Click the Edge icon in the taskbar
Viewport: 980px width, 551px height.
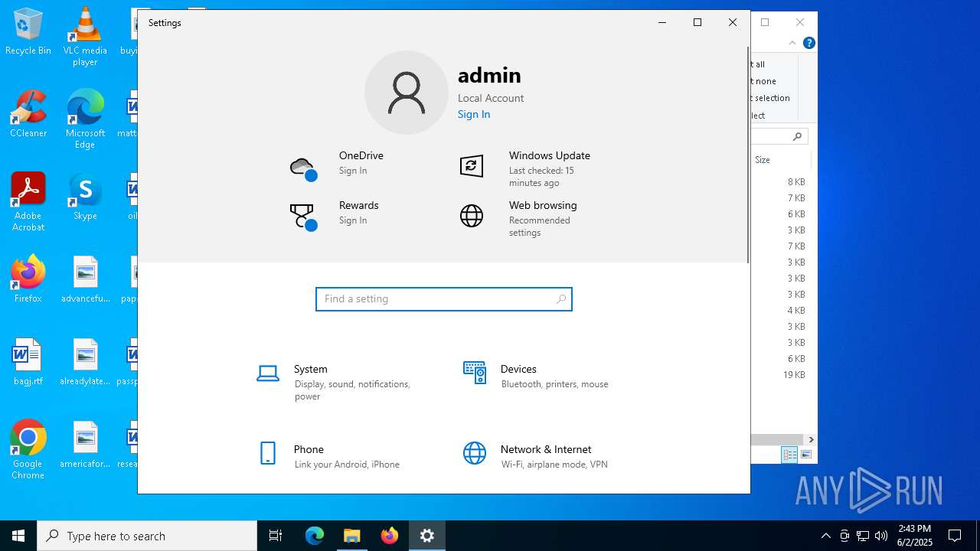[315, 536]
